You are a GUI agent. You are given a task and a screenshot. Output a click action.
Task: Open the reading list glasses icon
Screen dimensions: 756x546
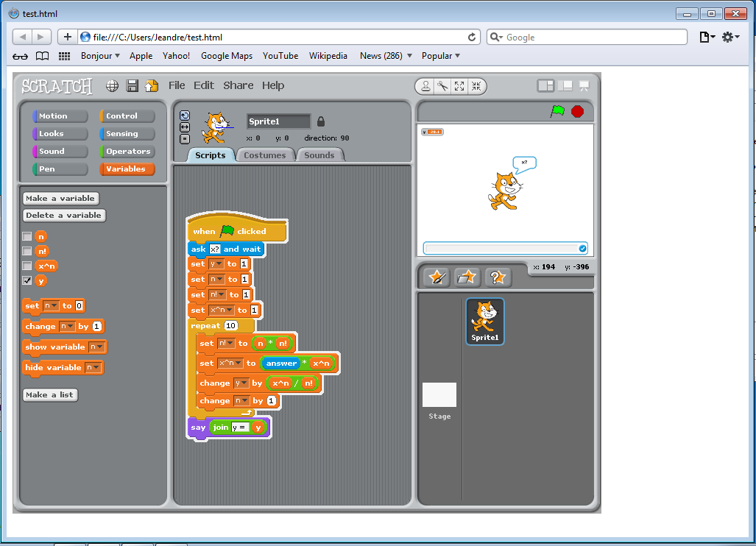pos(21,57)
